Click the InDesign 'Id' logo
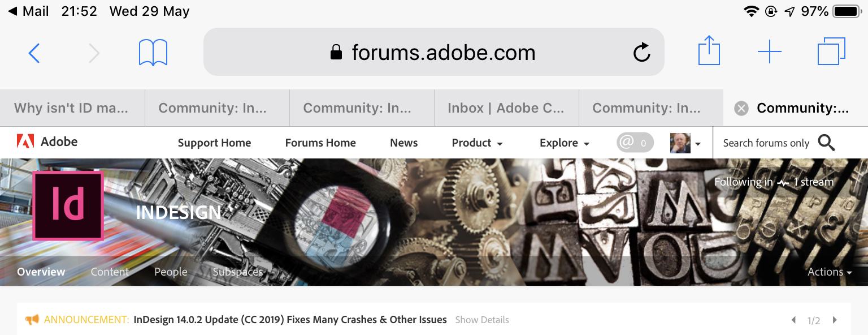The width and height of the screenshot is (868, 335). (68, 206)
